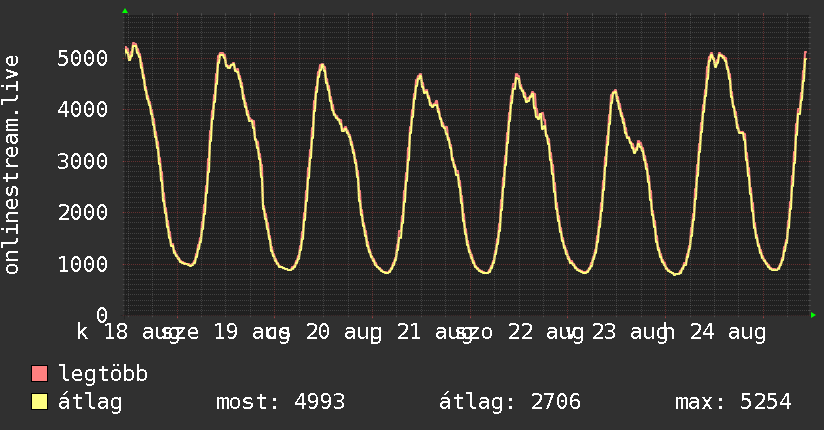Click the max: 5254 statistic
The width and height of the screenshot is (824, 430).
(x=733, y=402)
